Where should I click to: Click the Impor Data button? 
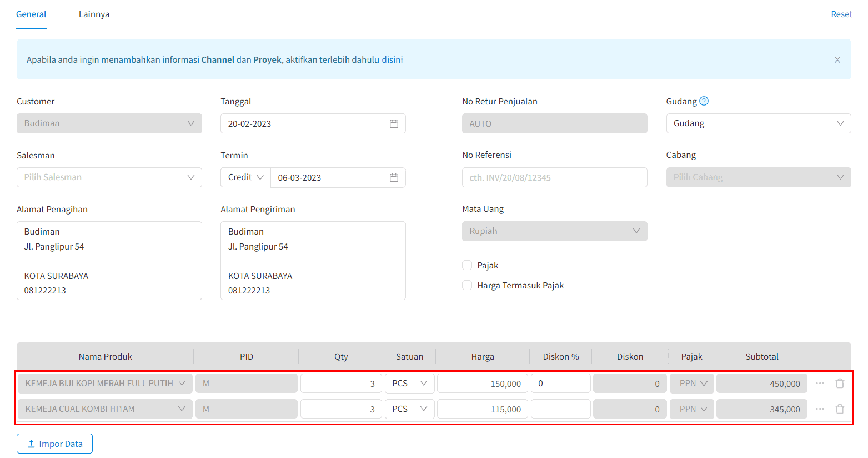[x=54, y=444]
